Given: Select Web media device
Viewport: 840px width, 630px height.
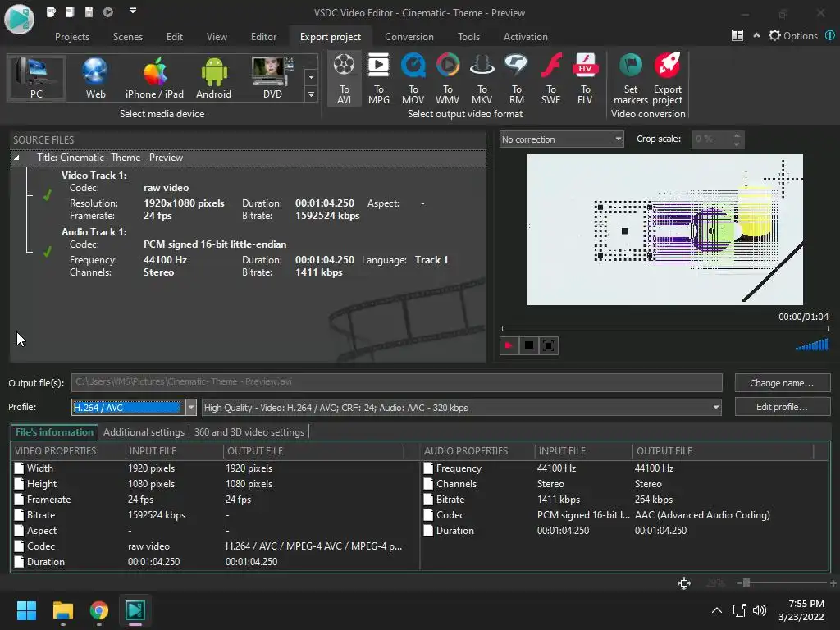Looking at the screenshot, I should 95,78.
